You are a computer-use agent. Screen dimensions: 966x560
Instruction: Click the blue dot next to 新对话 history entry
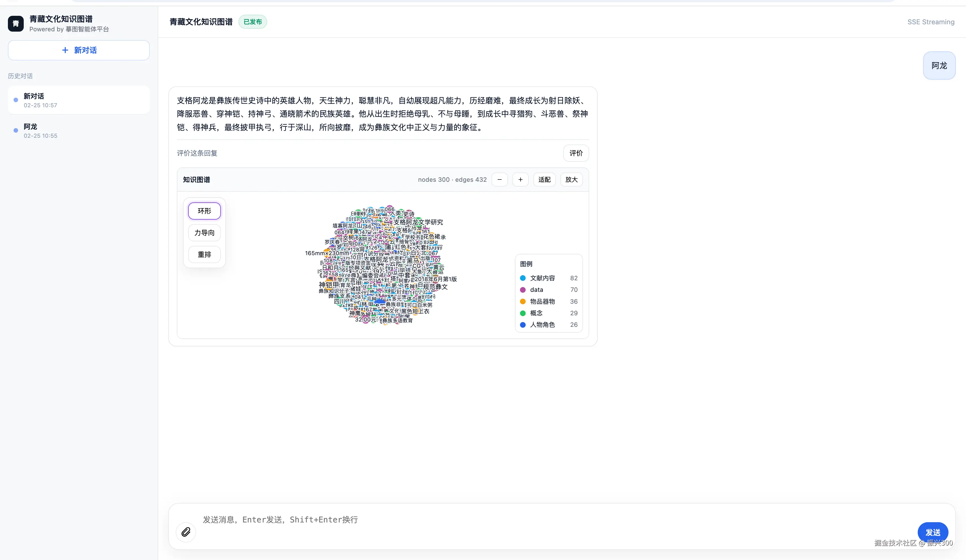coord(15,100)
